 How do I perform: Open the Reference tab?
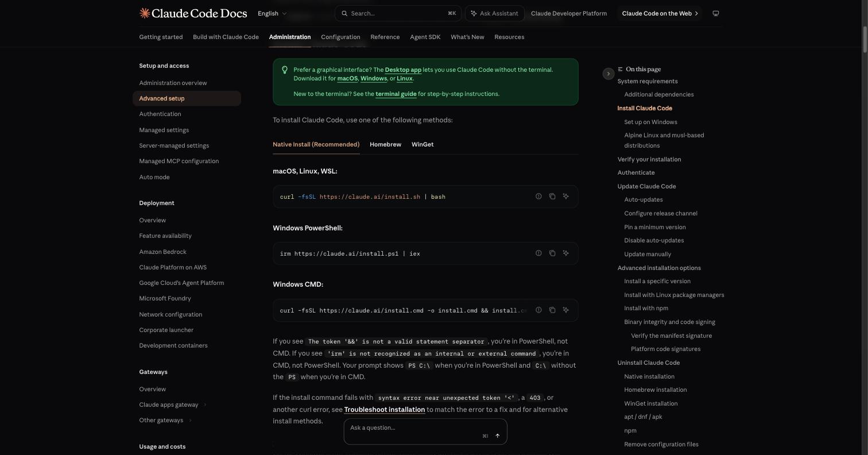point(385,37)
